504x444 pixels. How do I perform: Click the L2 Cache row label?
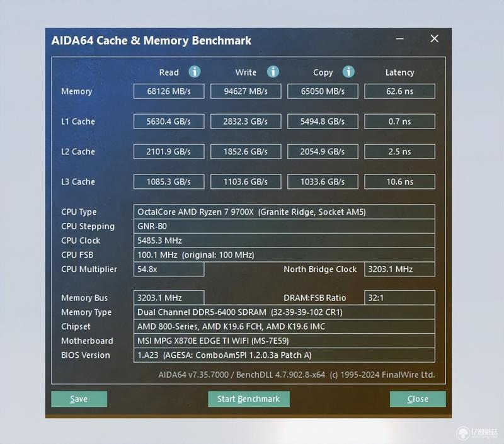point(77,152)
